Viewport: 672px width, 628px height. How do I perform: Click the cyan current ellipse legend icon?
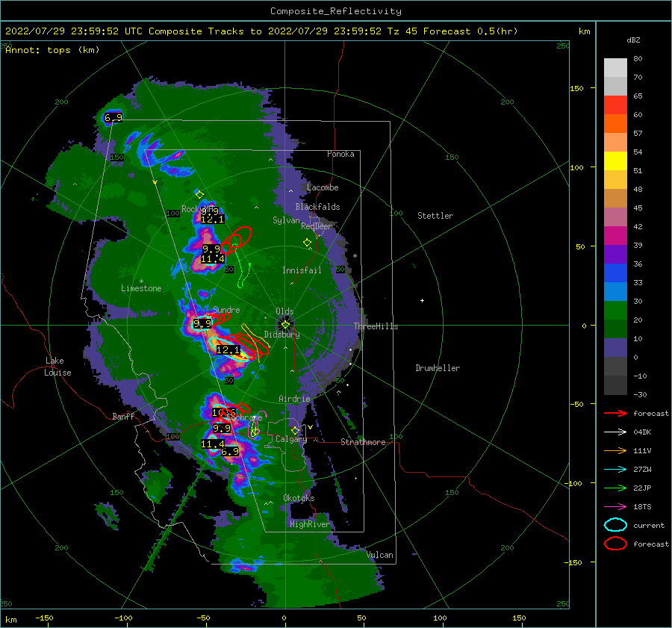615,525
